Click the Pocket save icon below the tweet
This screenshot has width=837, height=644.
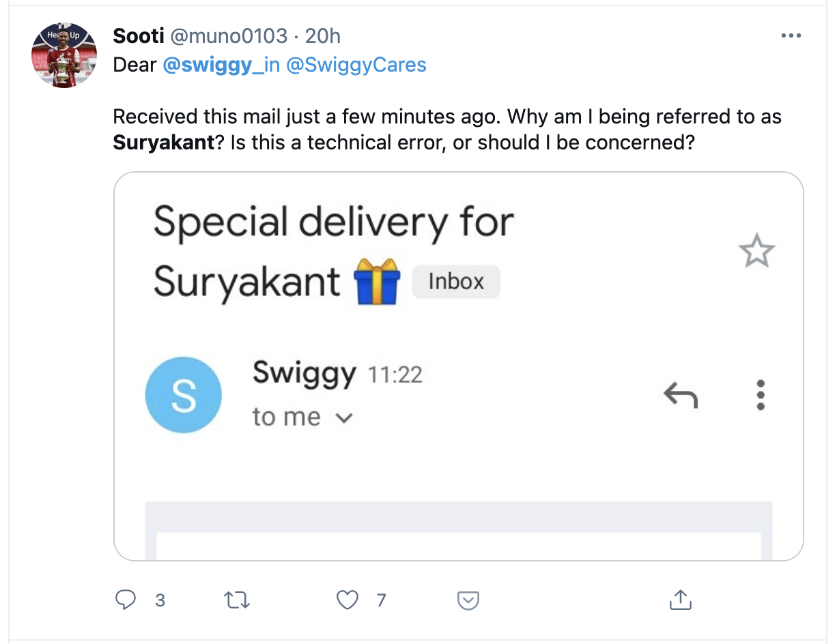468,600
